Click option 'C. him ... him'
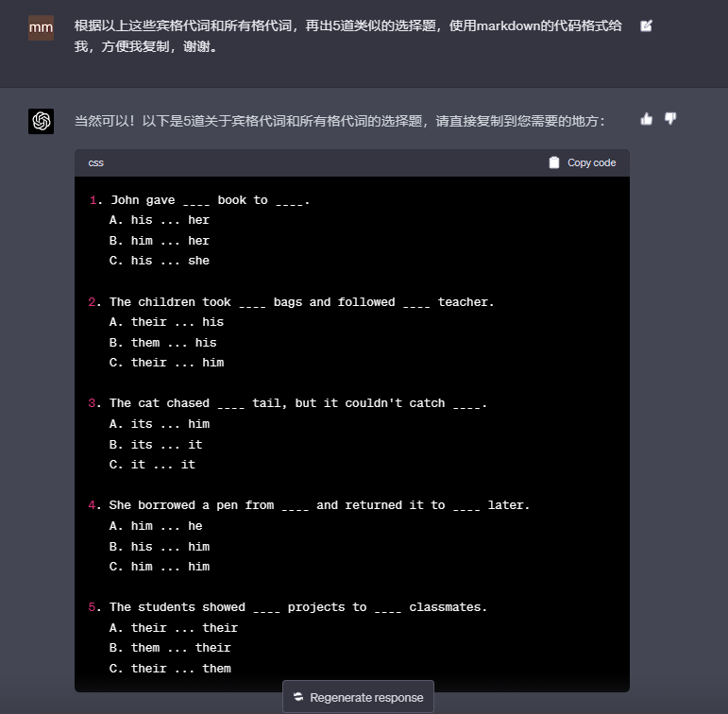Viewport: 728px width, 714px height. click(x=160, y=567)
